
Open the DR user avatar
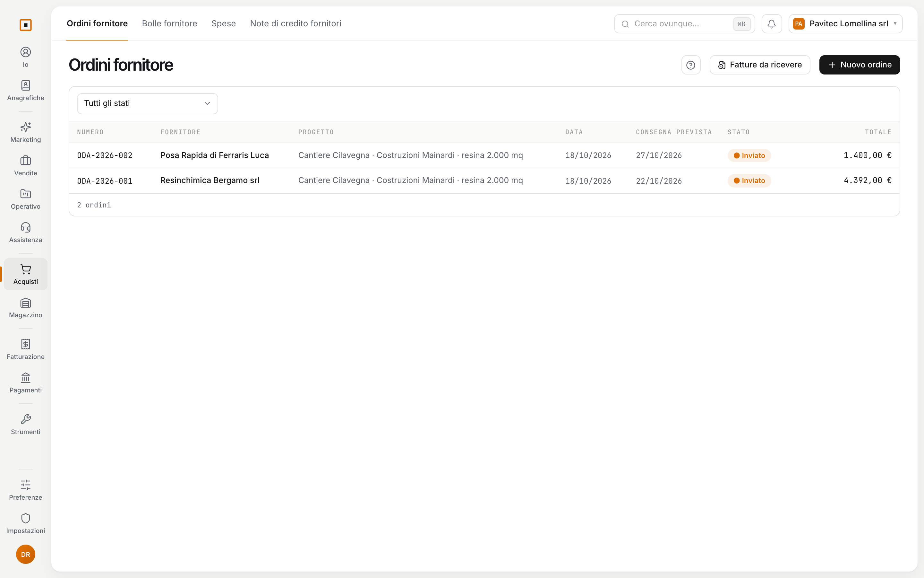26,554
